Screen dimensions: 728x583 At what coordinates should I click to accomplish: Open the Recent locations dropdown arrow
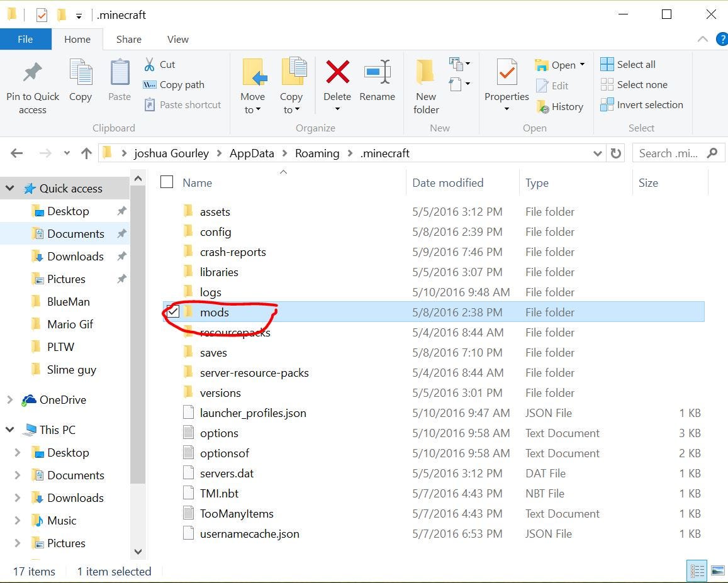(x=67, y=153)
